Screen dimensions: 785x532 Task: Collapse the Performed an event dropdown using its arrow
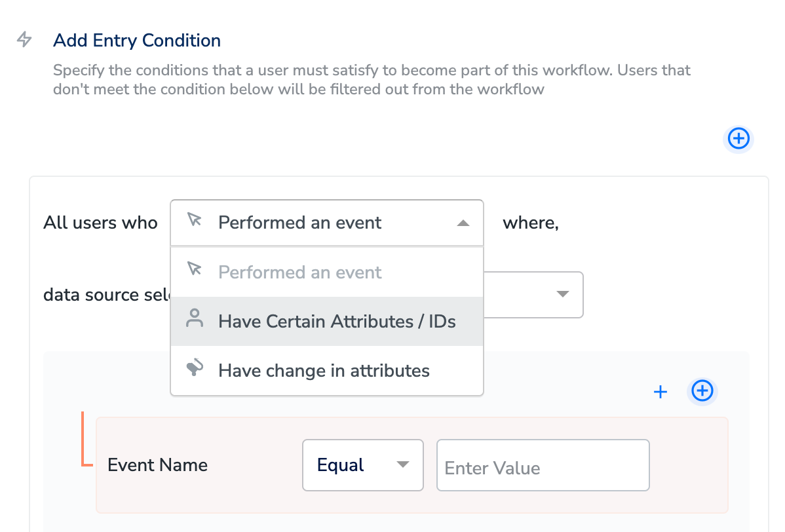pos(463,223)
